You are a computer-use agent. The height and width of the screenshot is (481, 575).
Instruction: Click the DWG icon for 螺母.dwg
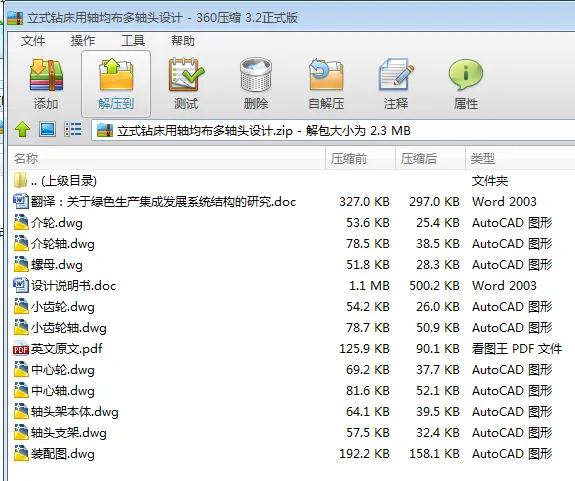[21, 264]
